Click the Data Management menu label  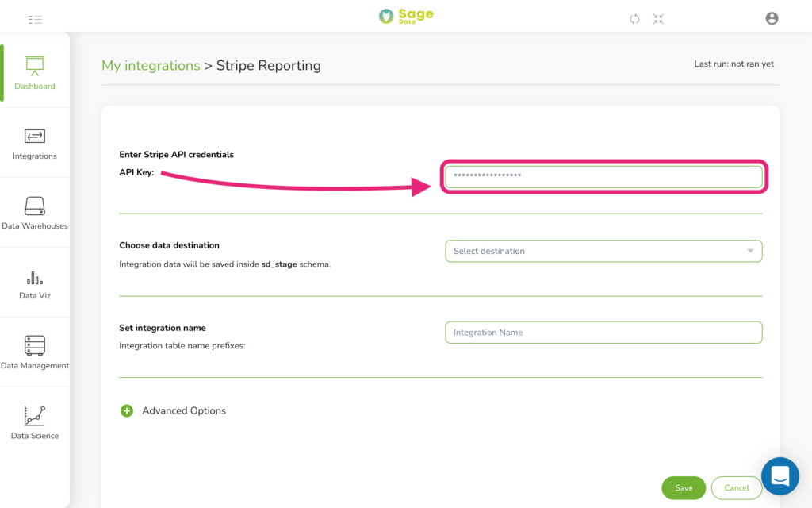(35, 365)
